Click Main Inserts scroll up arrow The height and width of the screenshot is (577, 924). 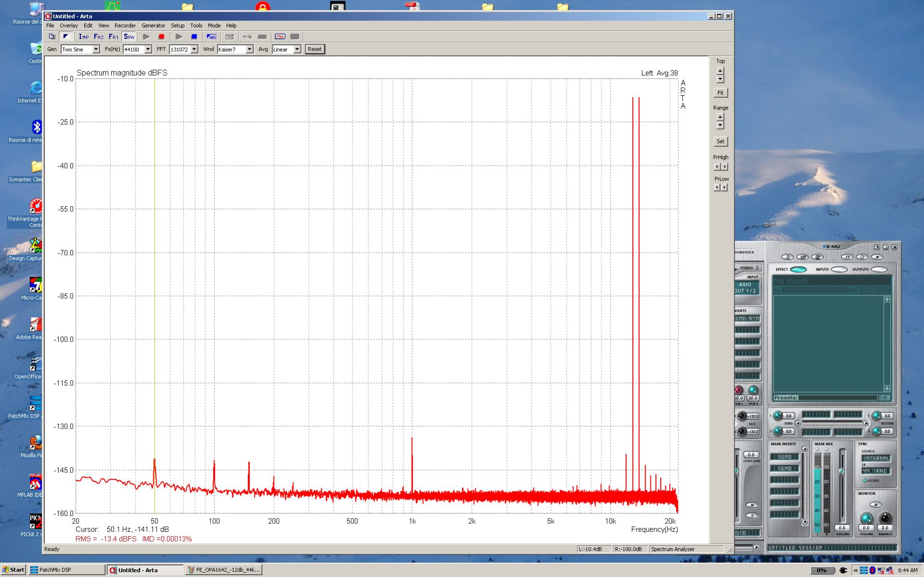click(x=805, y=449)
